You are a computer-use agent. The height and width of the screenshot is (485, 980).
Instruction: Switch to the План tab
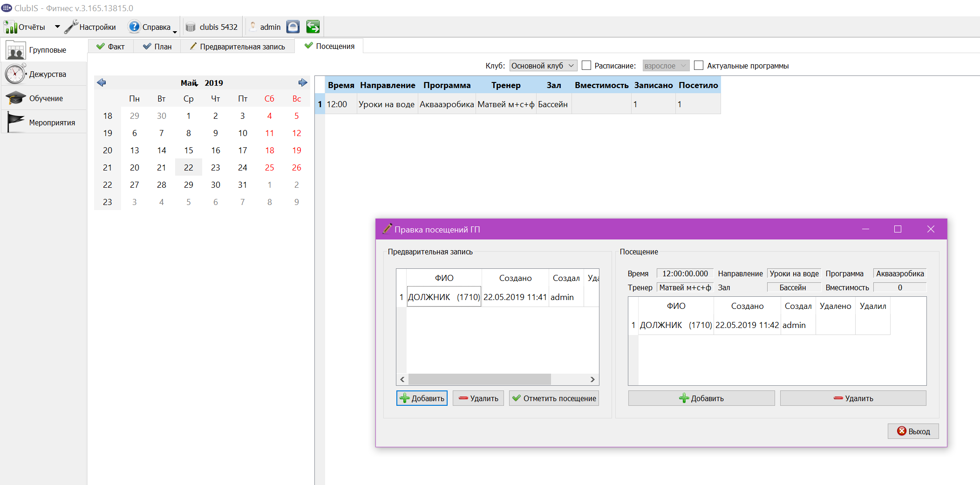coord(157,47)
